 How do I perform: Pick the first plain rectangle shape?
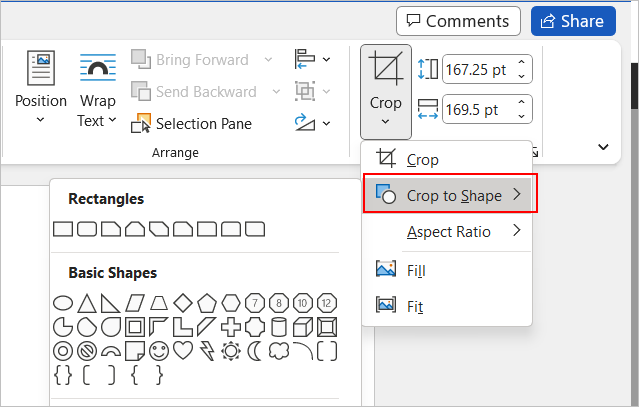62,229
